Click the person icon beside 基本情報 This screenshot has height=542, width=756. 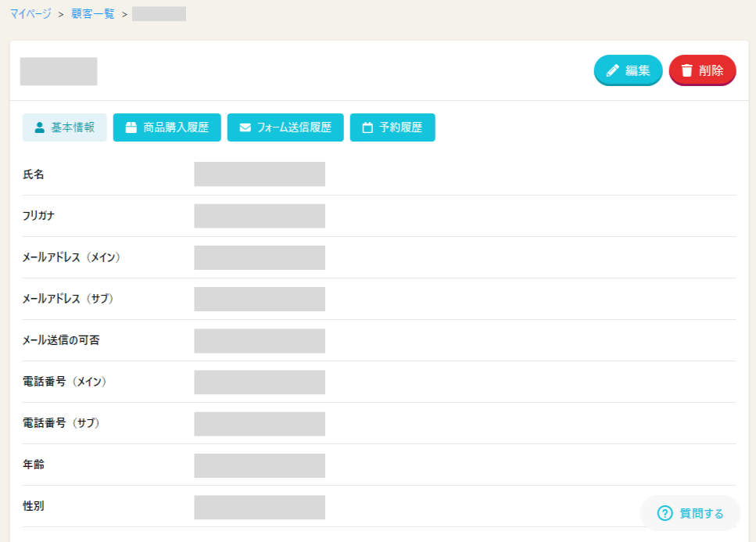point(40,127)
